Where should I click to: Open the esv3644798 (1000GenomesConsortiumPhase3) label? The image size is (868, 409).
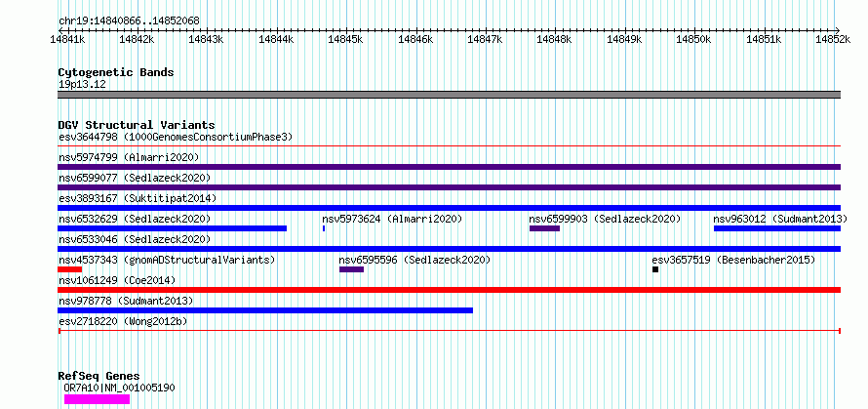(x=176, y=137)
